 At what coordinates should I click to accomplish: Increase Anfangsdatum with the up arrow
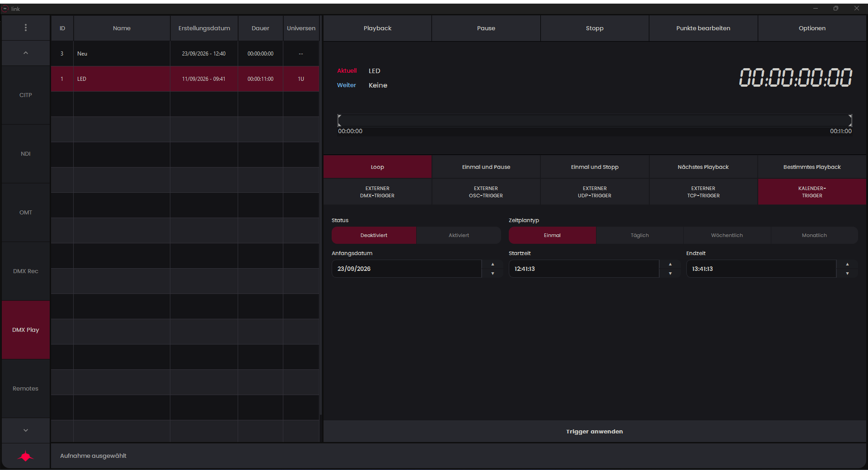493,264
